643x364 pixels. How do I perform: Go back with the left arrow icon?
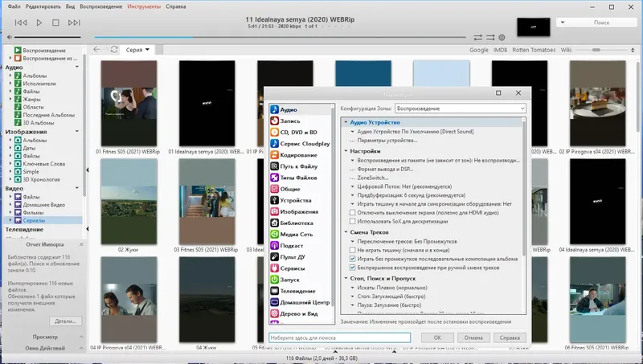coord(96,50)
